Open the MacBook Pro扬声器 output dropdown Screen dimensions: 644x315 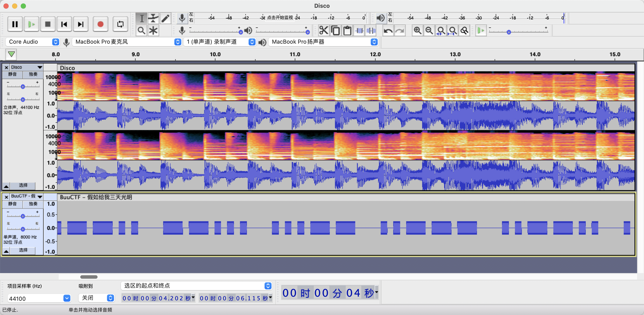(323, 42)
